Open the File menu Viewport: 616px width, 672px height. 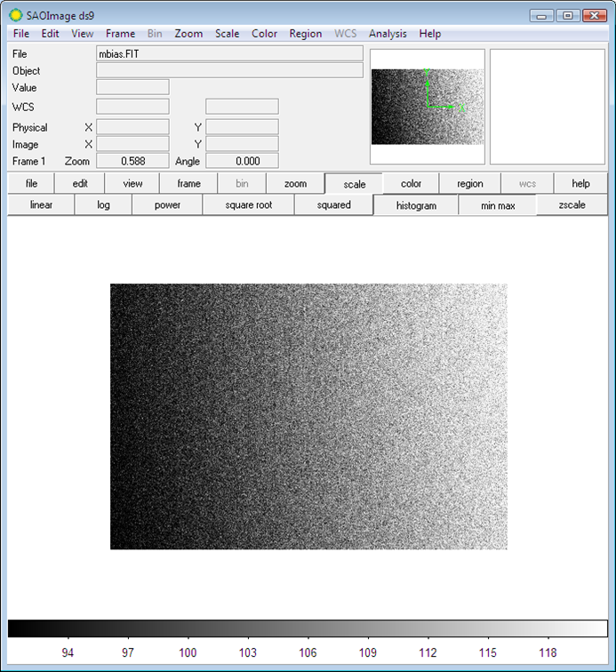(x=21, y=34)
